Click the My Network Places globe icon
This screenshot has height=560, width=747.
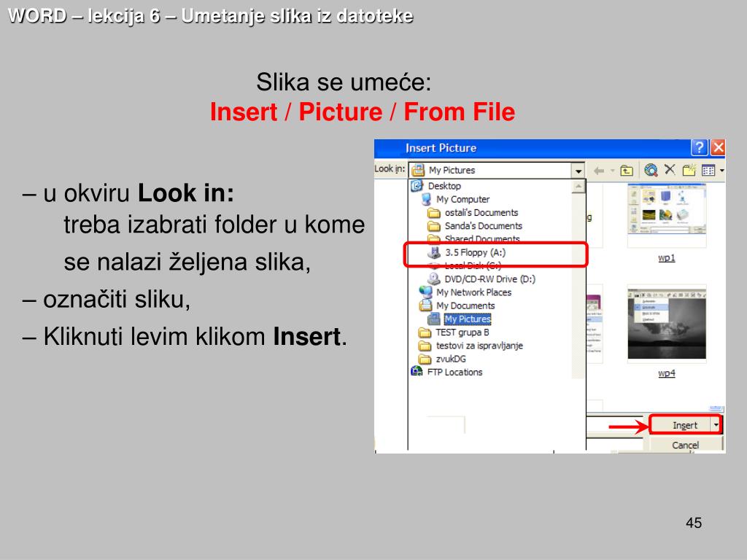[425, 292]
